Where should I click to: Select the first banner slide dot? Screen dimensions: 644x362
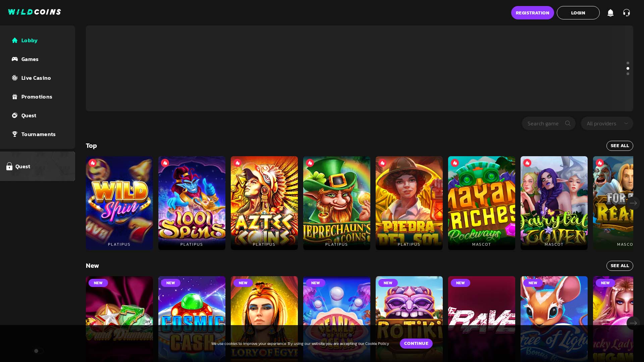pos(628,63)
